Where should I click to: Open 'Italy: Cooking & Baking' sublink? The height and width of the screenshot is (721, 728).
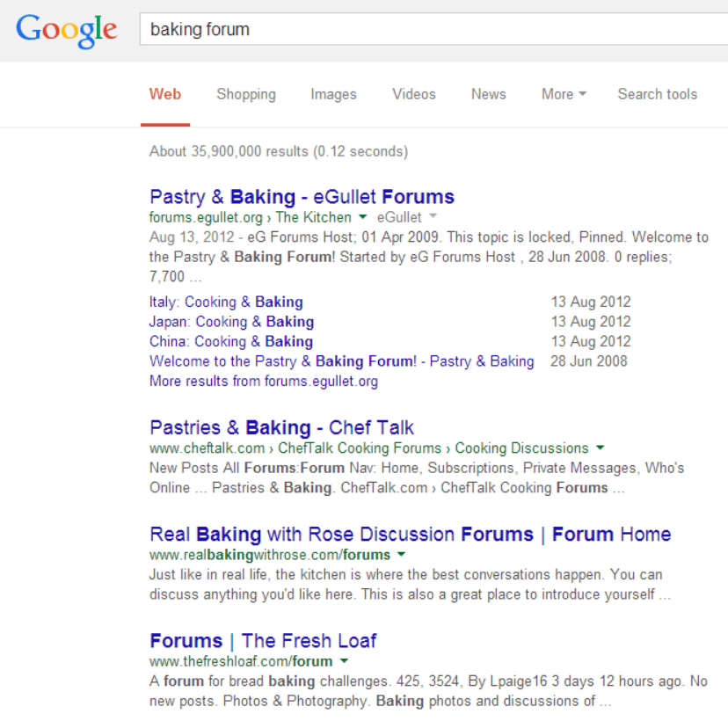coord(226,302)
